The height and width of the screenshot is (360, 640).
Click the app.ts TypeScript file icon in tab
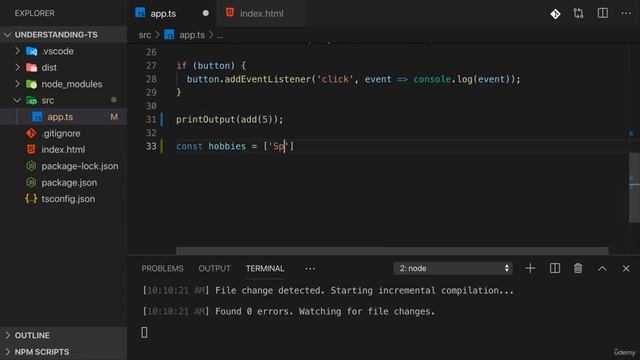coord(140,13)
